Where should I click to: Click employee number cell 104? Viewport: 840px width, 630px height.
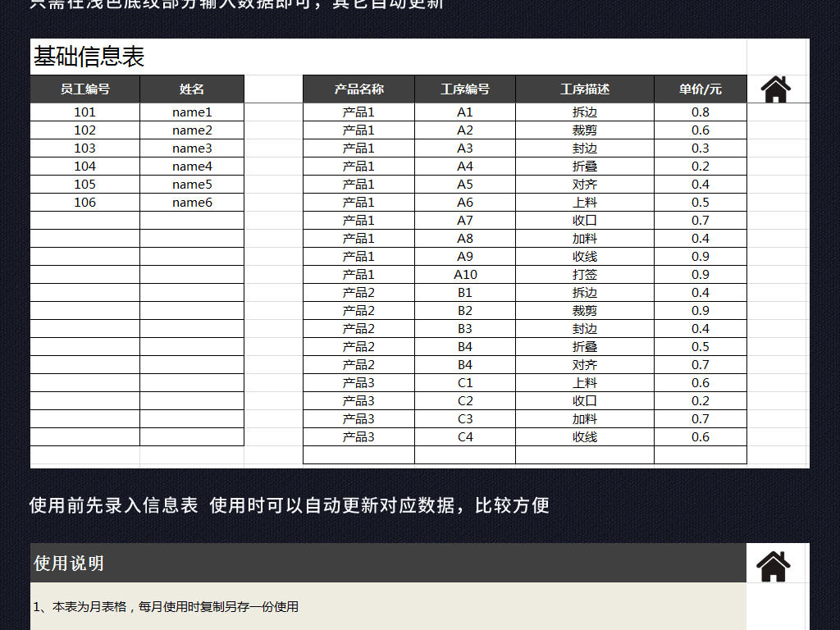pyautogui.click(x=85, y=166)
